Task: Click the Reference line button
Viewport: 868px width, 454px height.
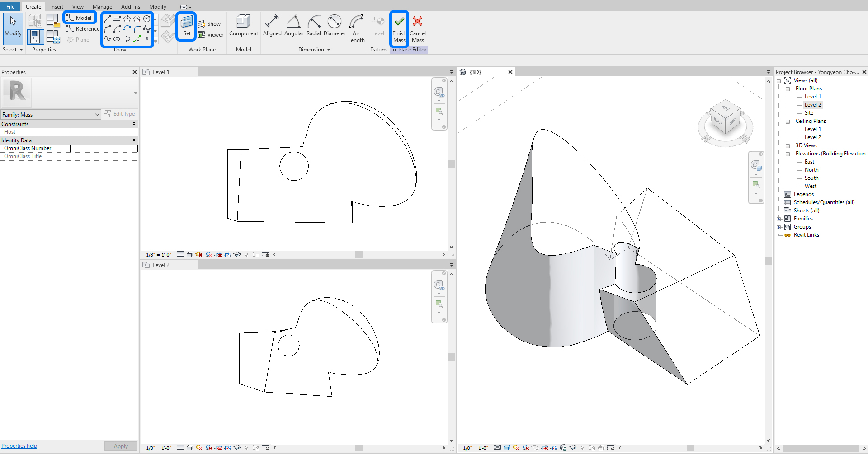Action: tap(83, 29)
